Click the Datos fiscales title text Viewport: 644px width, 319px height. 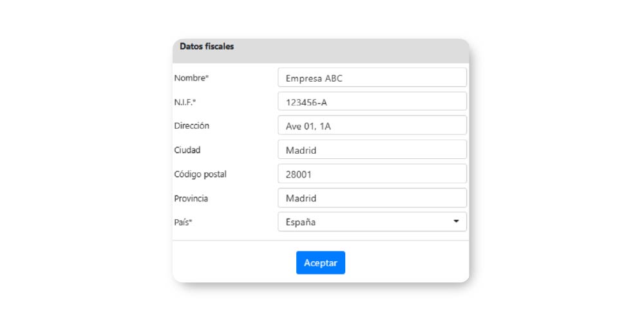[207, 47]
